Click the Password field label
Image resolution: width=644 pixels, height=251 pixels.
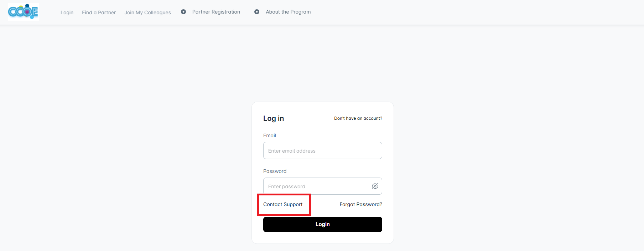(275, 171)
